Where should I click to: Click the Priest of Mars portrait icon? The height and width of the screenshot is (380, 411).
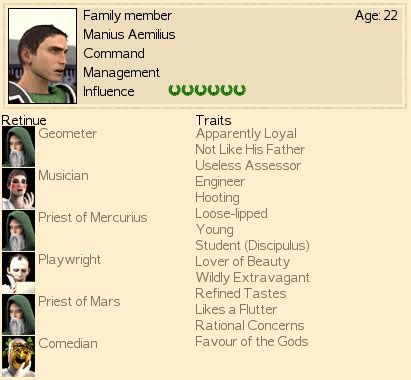pyautogui.click(x=18, y=314)
